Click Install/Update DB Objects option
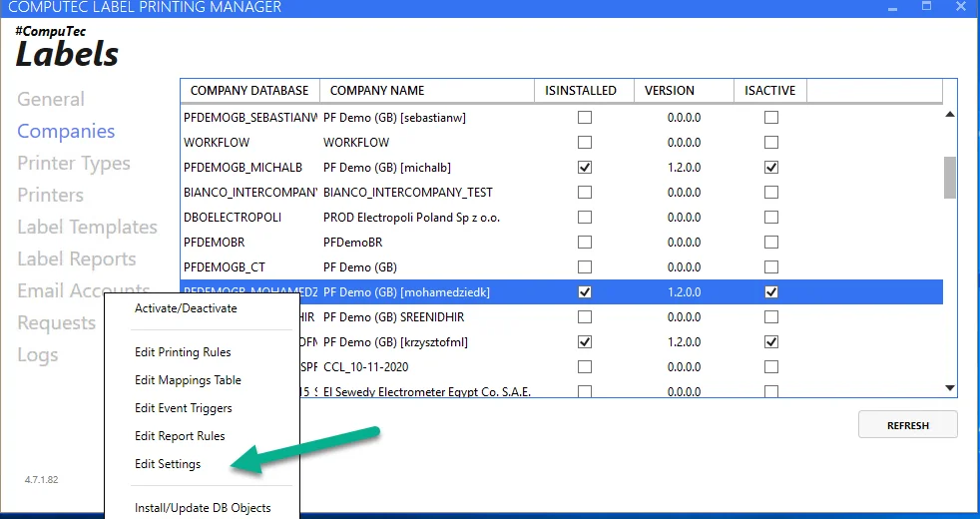This screenshot has height=519, width=980. 203,508
